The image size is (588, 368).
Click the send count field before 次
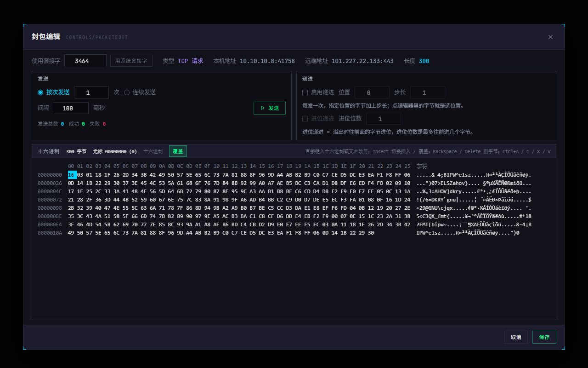(91, 92)
